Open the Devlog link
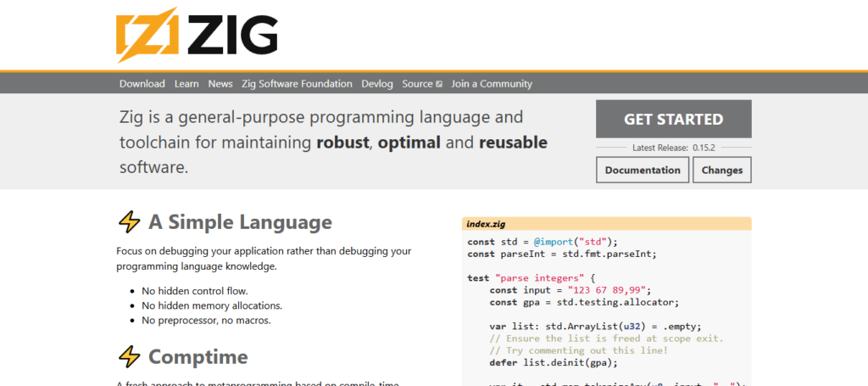Screen dimensions: 868x386 pyautogui.click(x=377, y=84)
